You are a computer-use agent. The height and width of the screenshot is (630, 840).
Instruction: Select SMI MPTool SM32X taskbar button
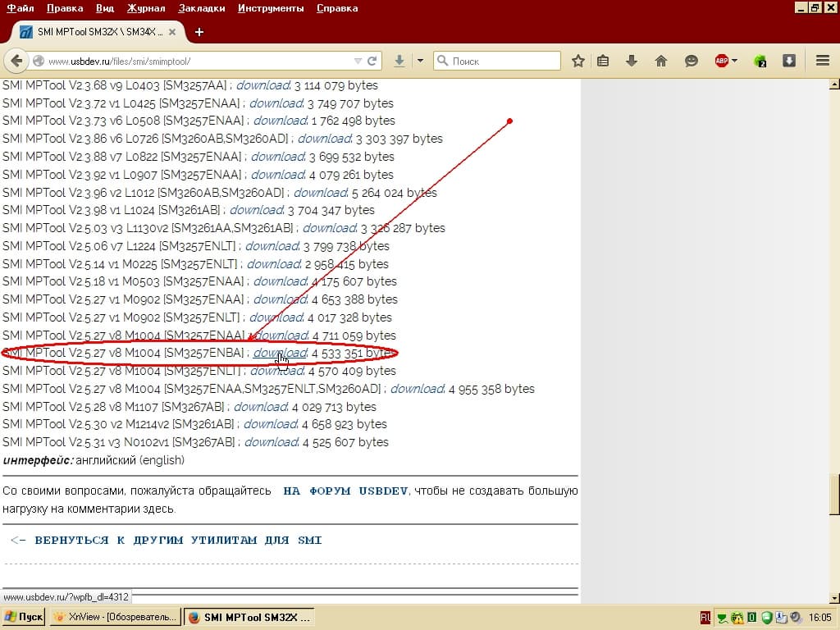click(249, 617)
